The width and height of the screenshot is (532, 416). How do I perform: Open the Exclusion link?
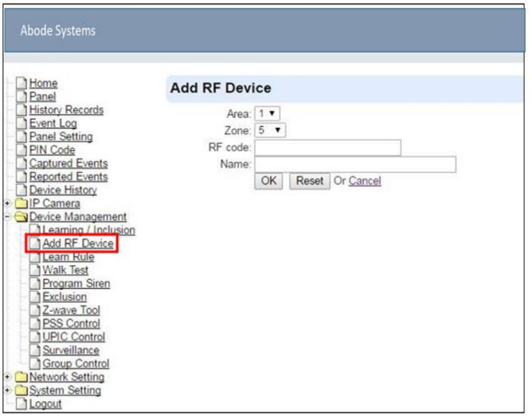click(64, 297)
